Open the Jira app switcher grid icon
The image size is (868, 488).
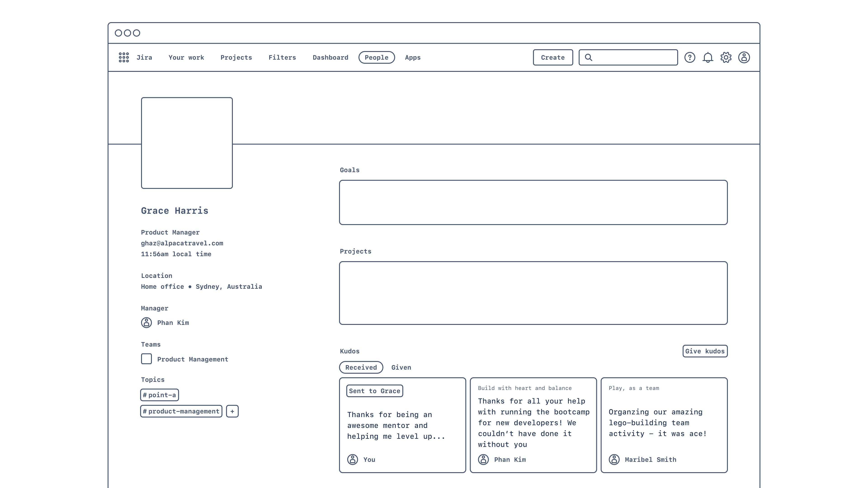[124, 57]
